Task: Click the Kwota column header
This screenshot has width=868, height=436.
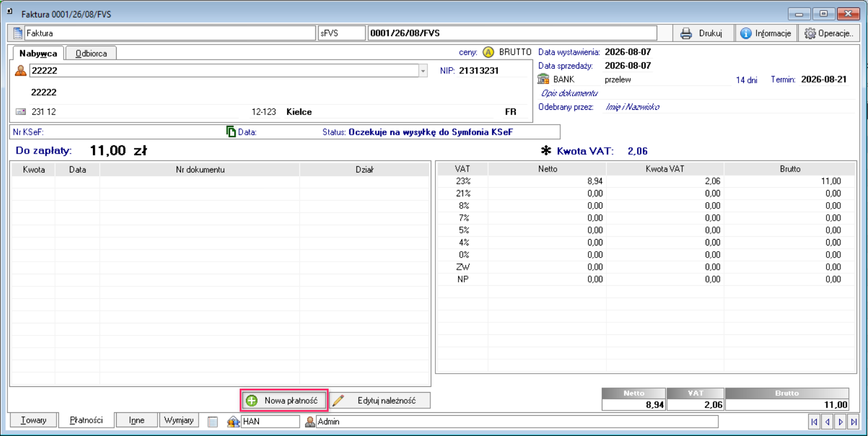Action: point(33,169)
